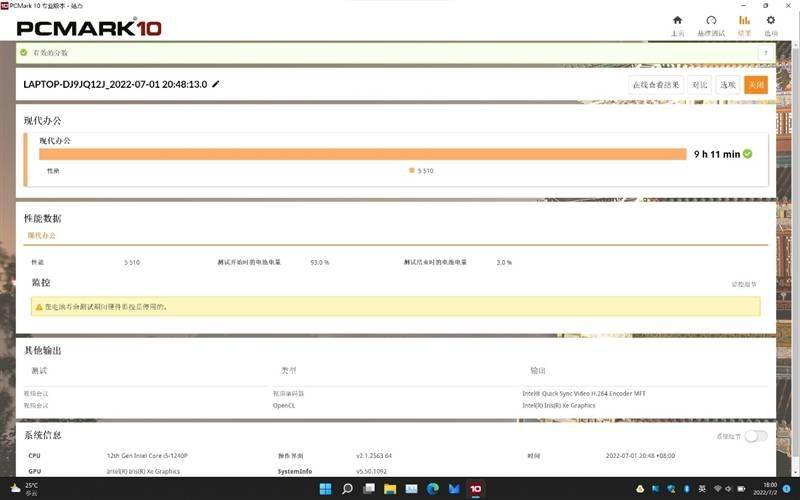The image size is (800, 500).
Task: Click the orange 现代办公 battery life bar
Action: point(363,154)
